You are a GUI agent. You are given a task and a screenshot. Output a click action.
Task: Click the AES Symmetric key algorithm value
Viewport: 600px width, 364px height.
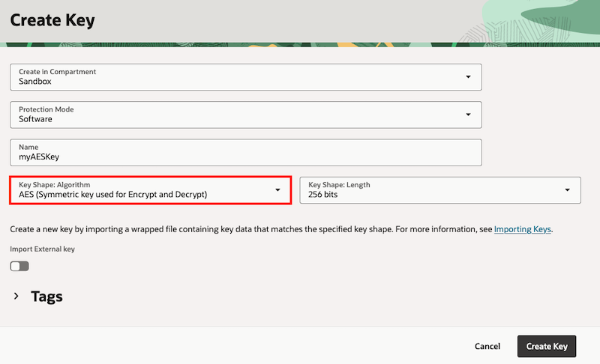(112, 195)
